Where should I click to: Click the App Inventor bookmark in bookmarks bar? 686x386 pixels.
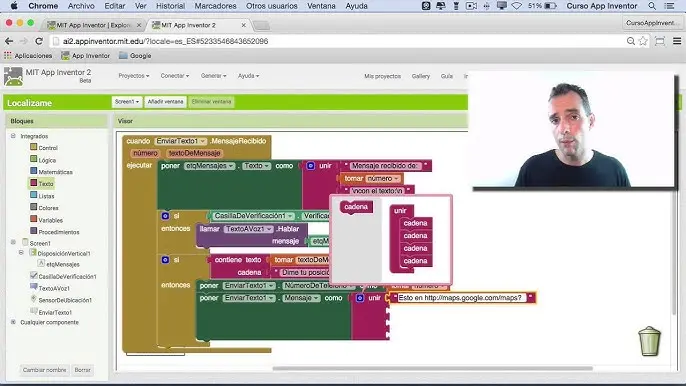pyautogui.click(x=86, y=56)
